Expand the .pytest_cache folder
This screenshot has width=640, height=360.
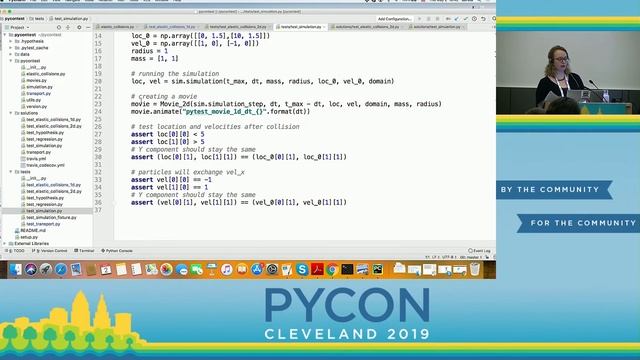click(x=11, y=48)
